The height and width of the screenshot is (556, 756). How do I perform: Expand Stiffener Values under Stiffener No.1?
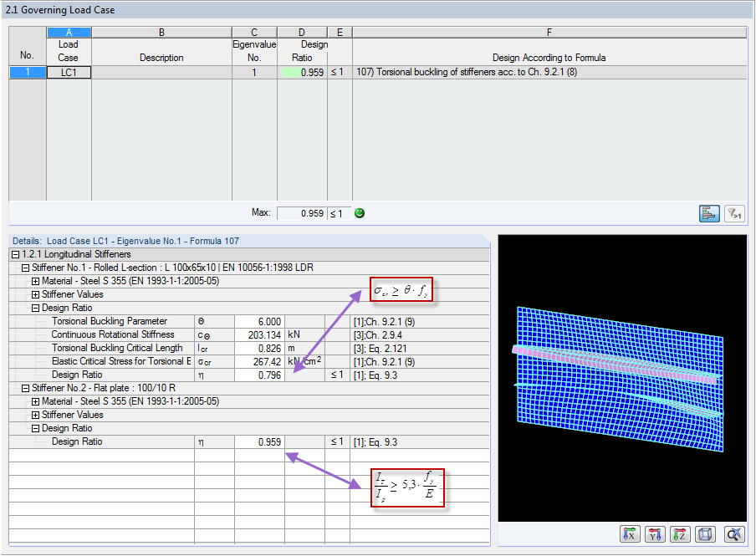36,294
